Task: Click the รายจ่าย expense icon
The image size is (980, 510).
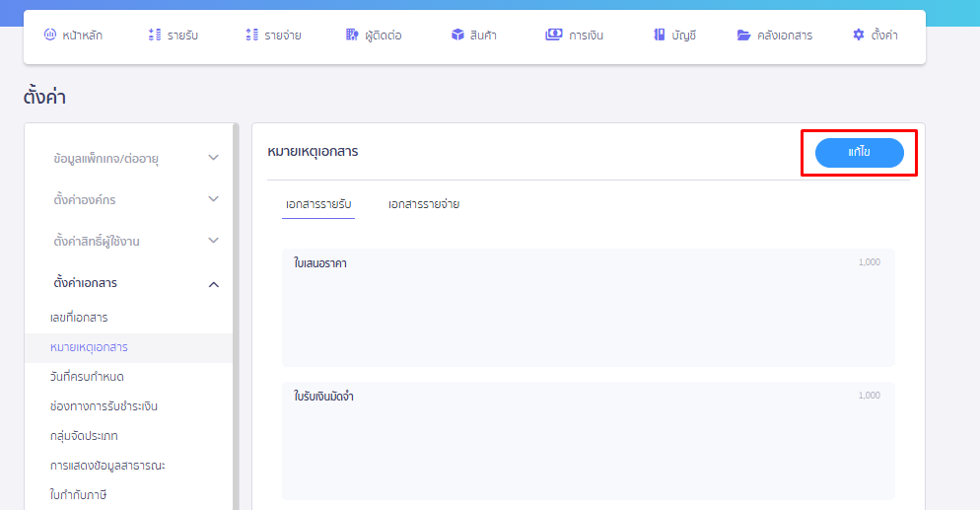Action: pyautogui.click(x=251, y=35)
